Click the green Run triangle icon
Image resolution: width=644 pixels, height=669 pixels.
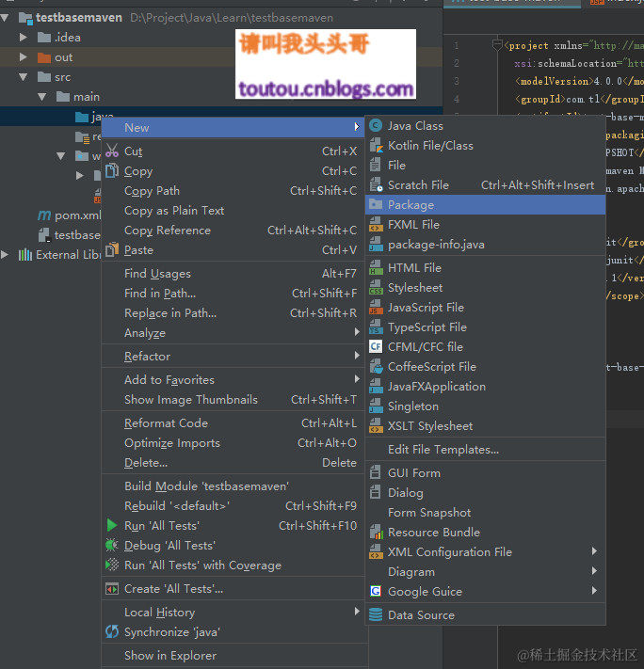pyautogui.click(x=112, y=525)
